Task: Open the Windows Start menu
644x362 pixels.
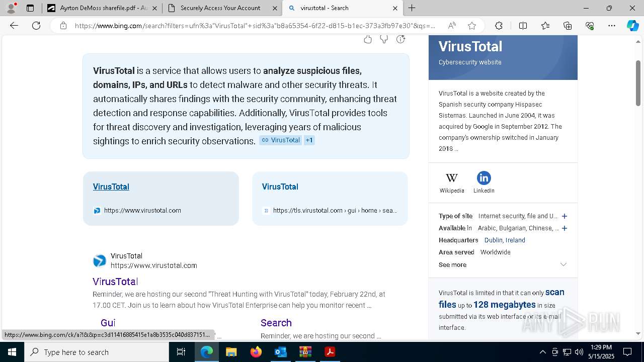Action: (12, 352)
